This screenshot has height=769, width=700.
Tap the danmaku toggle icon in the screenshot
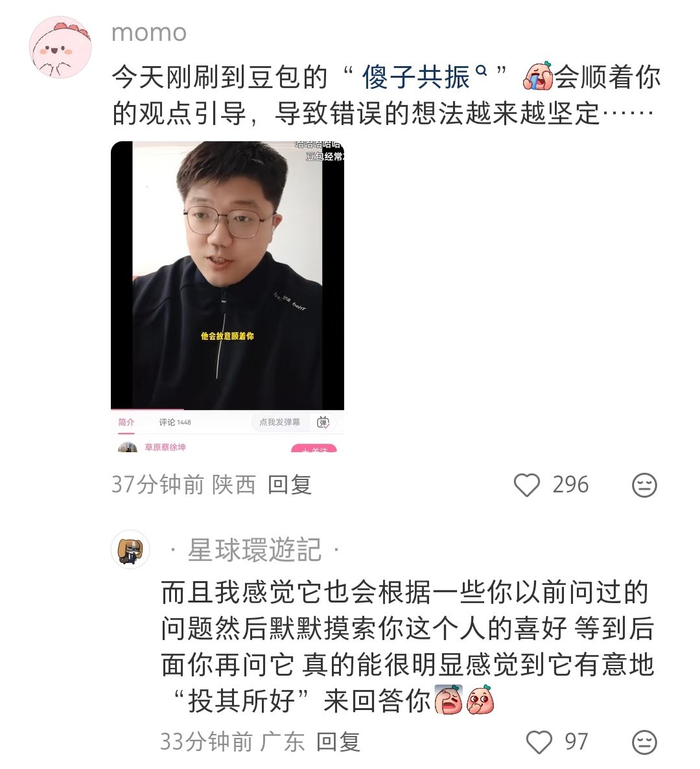(323, 422)
